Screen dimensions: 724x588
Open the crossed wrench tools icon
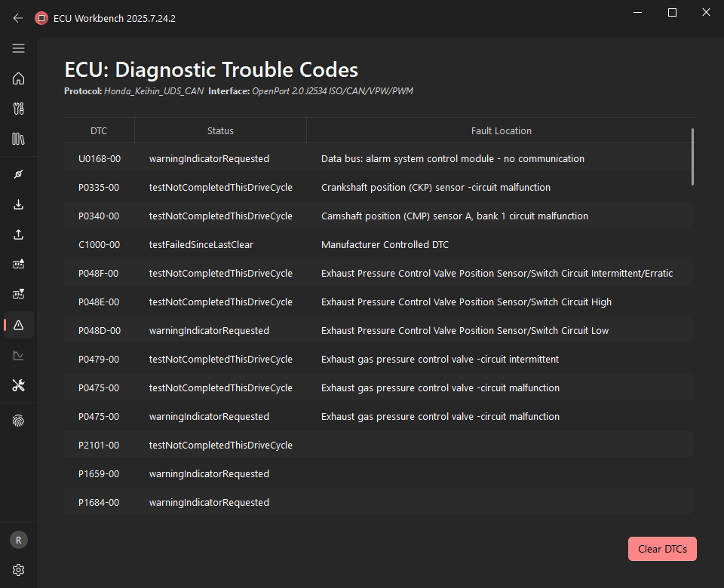(x=19, y=385)
